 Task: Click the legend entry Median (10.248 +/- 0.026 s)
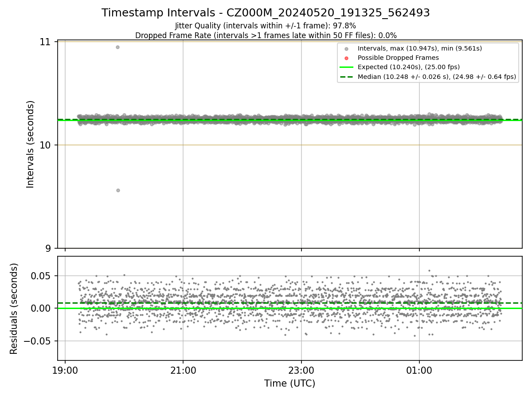click(x=437, y=77)
